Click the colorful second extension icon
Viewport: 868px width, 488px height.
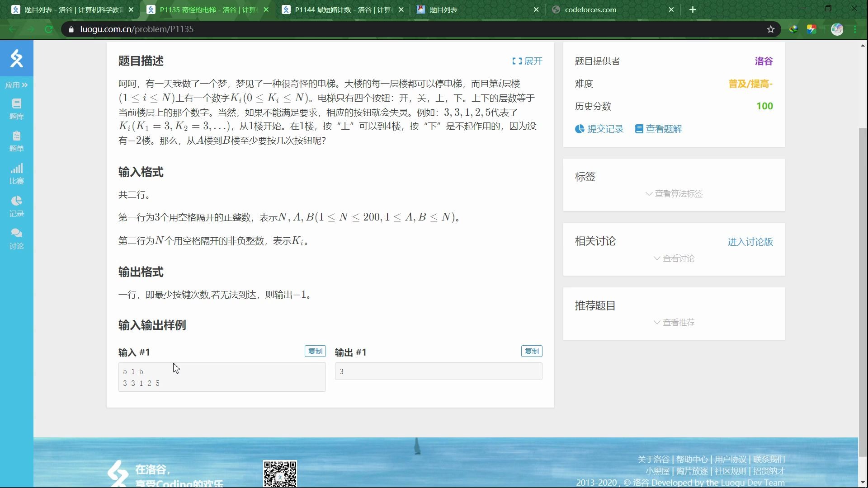point(812,29)
